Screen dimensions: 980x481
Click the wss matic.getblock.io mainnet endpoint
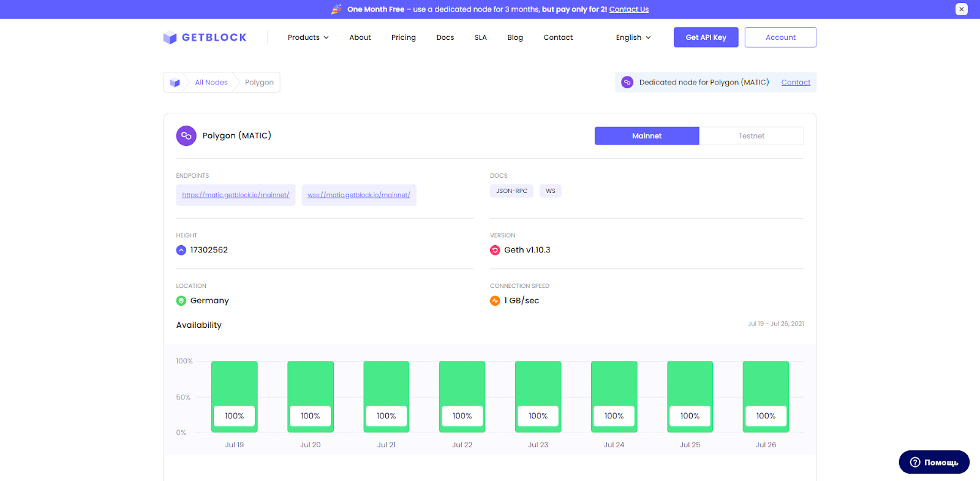click(x=359, y=195)
